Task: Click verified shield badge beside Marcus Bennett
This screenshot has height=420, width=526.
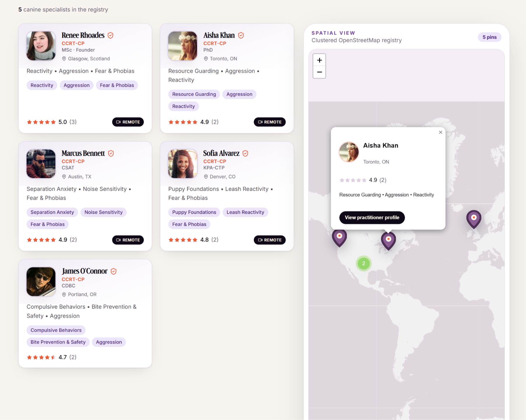Action: (111, 153)
